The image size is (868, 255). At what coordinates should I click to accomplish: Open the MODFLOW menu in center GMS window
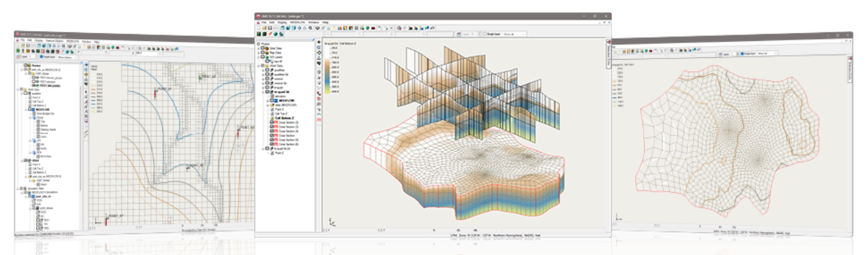(x=297, y=22)
